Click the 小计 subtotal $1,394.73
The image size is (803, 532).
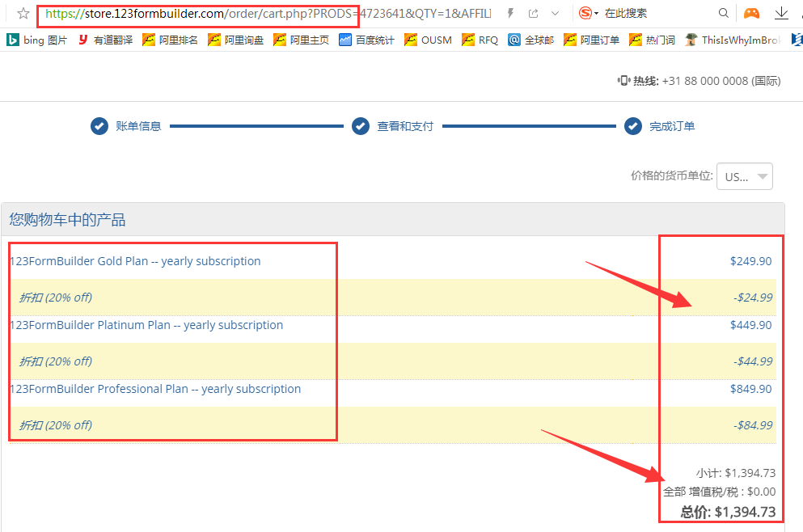point(736,473)
